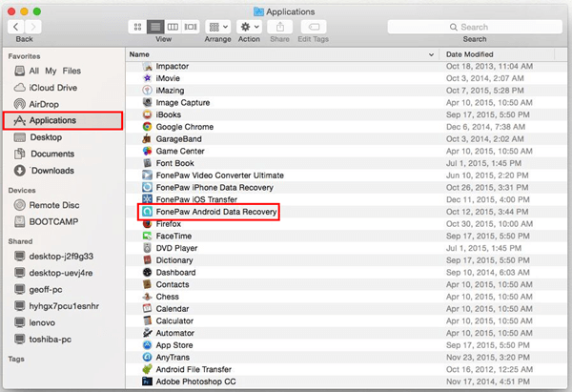Select the iMazing app icon
Screen dimensions: 572x392
click(147, 91)
